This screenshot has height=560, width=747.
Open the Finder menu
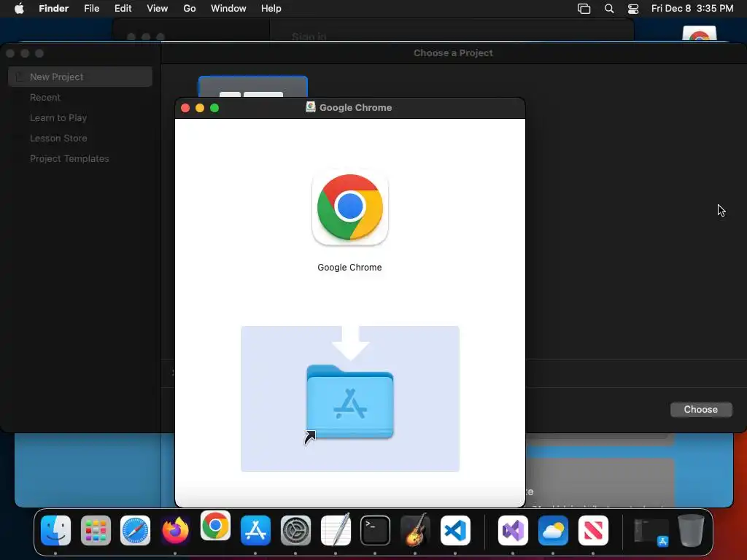(x=53, y=8)
